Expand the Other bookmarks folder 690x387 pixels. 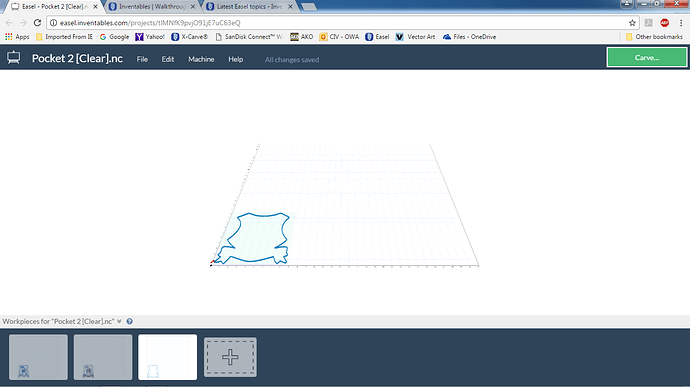tap(654, 37)
